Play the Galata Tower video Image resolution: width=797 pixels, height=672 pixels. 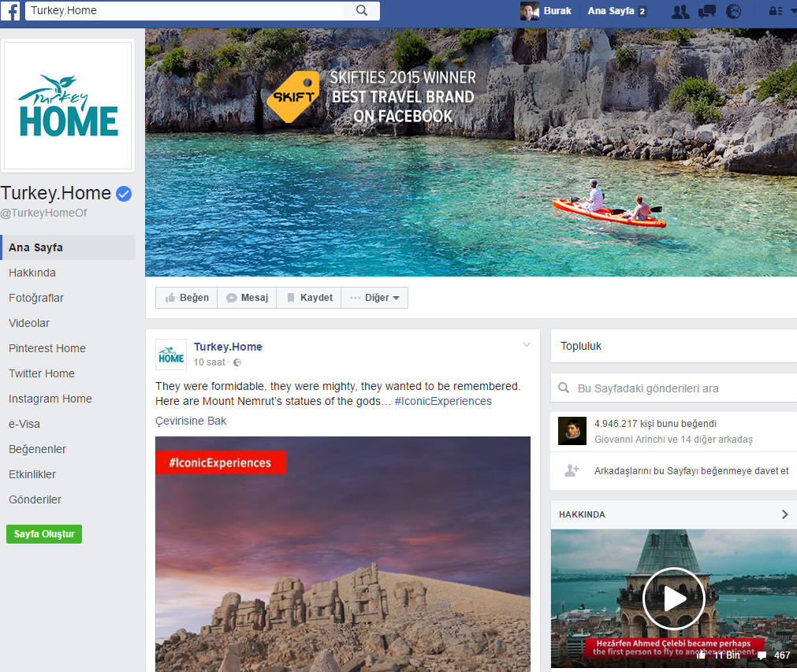pos(674,599)
